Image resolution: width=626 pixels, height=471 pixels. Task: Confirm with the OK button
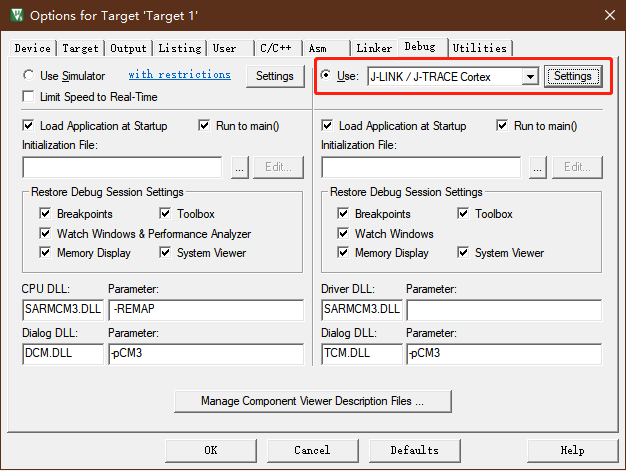211,451
